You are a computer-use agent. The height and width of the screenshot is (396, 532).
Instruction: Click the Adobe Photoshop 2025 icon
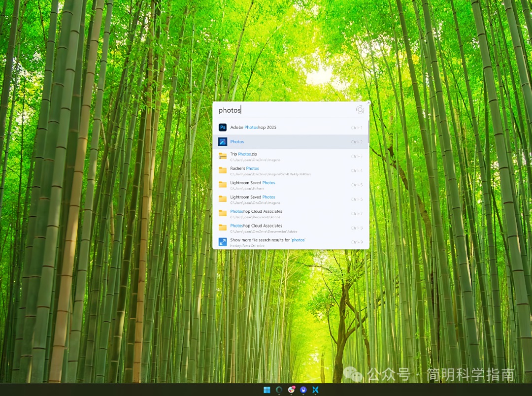coord(223,128)
